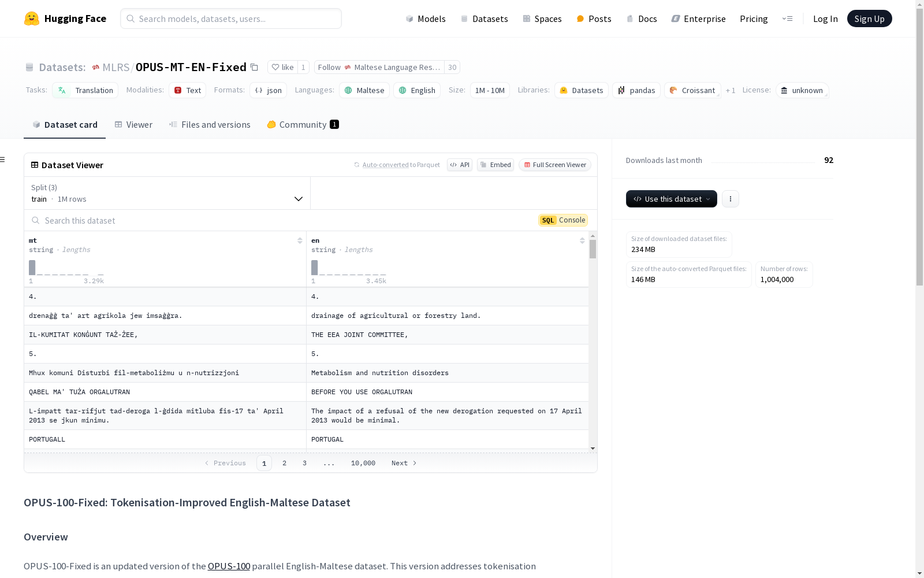Switch to the Dataset card tab
This screenshot has height=578, width=924.
coord(65,125)
